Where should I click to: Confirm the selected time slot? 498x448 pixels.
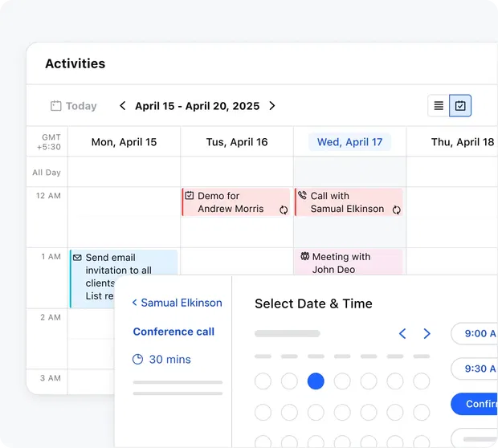(476, 404)
